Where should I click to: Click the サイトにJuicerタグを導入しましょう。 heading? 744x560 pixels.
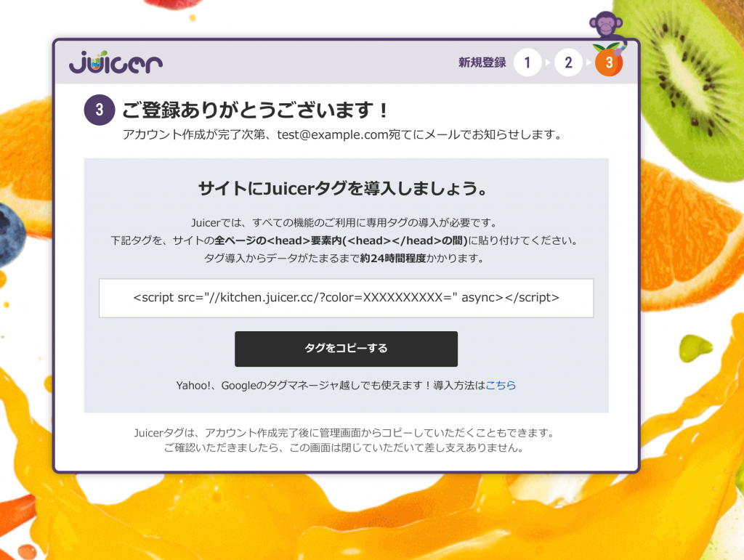pos(343,189)
